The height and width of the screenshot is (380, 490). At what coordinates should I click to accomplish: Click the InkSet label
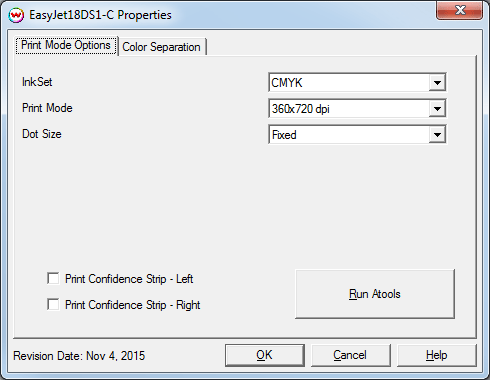tap(37, 82)
